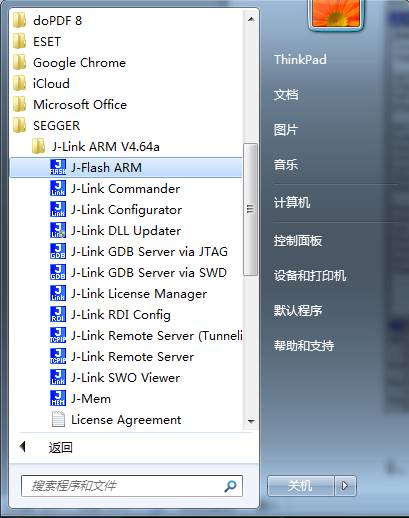Start J-Link DLL Updater icon
The width and height of the screenshot is (409, 518).
(x=58, y=230)
